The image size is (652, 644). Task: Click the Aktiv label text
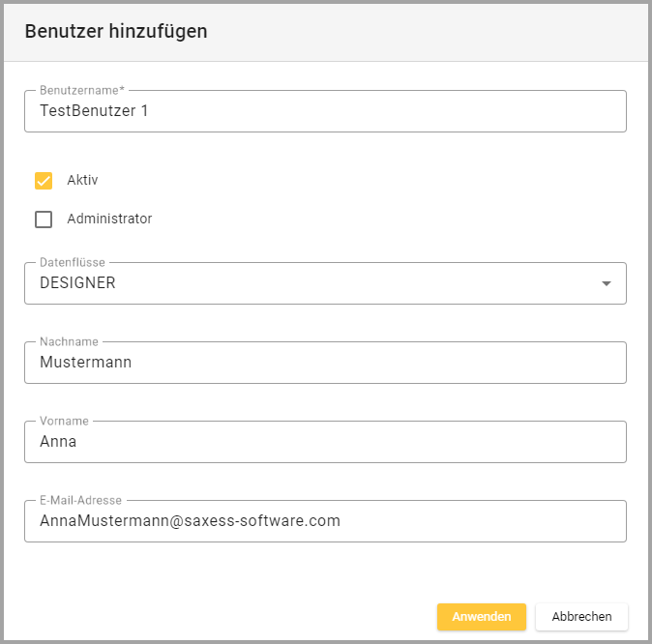82,181
